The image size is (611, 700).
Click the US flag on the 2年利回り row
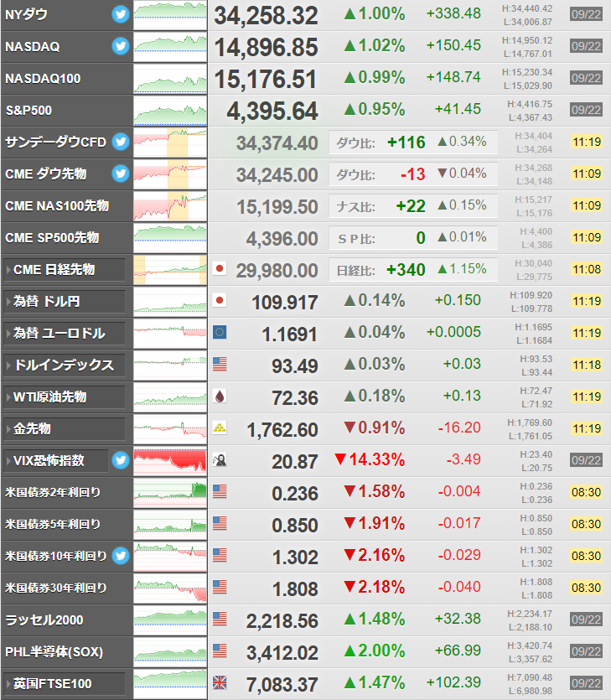click(219, 491)
